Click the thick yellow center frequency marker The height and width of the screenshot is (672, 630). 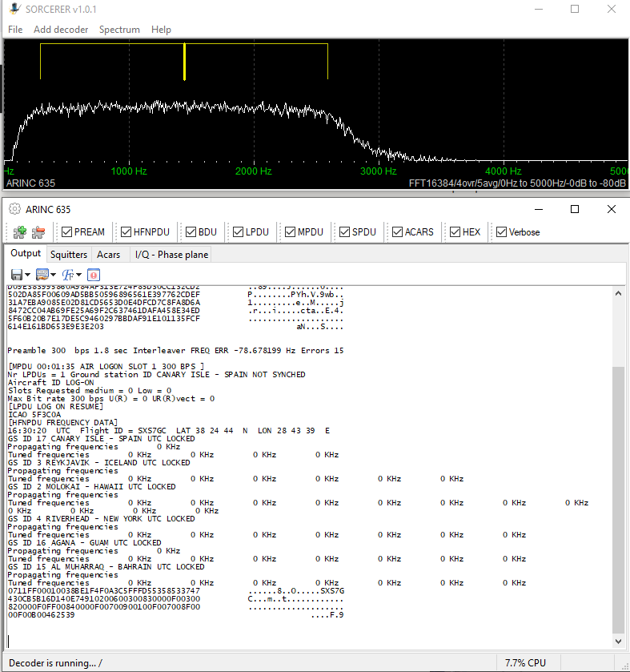[185, 62]
